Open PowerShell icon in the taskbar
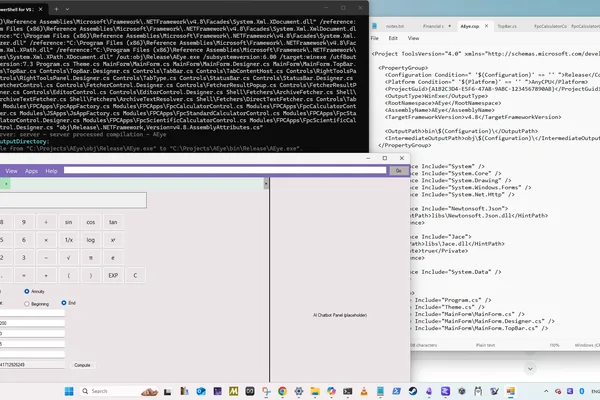This screenshot has width=600, height=400. pyautogui.click(x=396, y=391)
